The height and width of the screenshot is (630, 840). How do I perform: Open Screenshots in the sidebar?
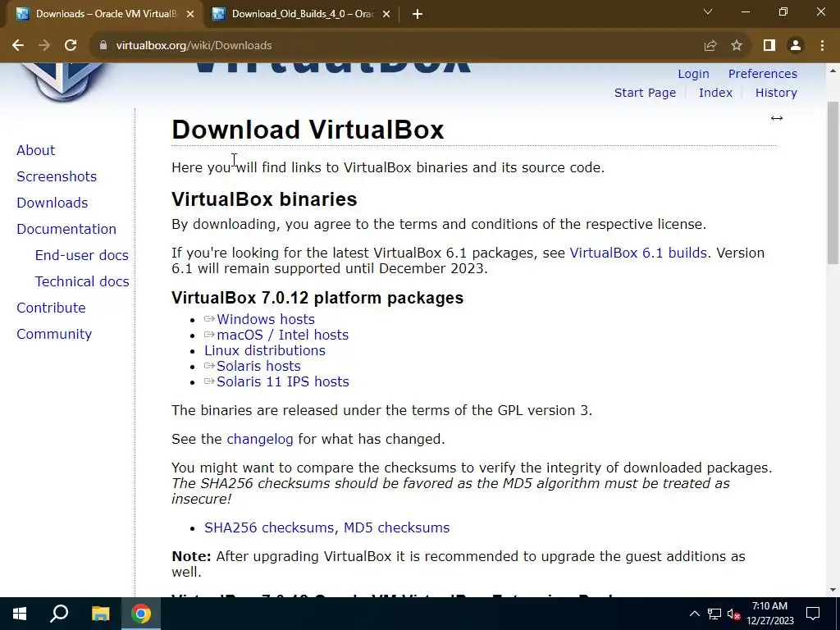tap(57, 176)
